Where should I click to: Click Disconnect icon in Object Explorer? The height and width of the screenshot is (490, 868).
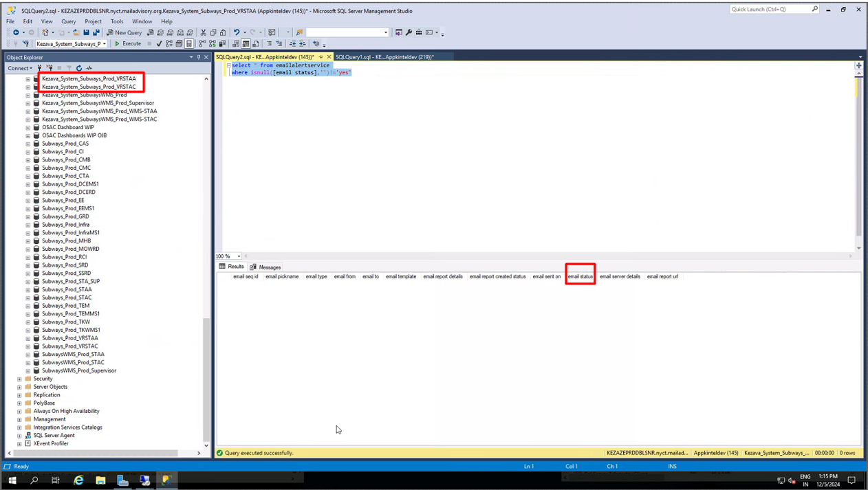(50, 68)
